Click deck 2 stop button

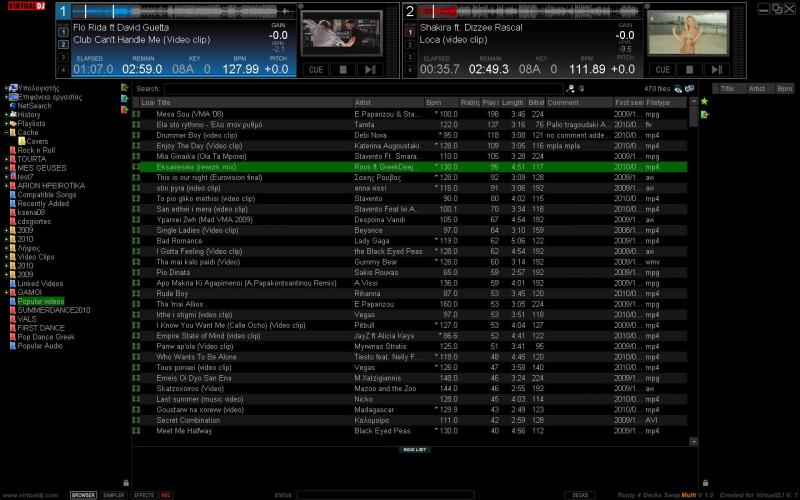[689, 70]
